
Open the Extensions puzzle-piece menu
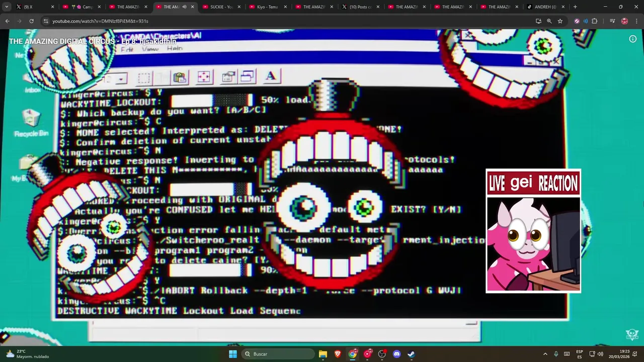pos(595,21)
